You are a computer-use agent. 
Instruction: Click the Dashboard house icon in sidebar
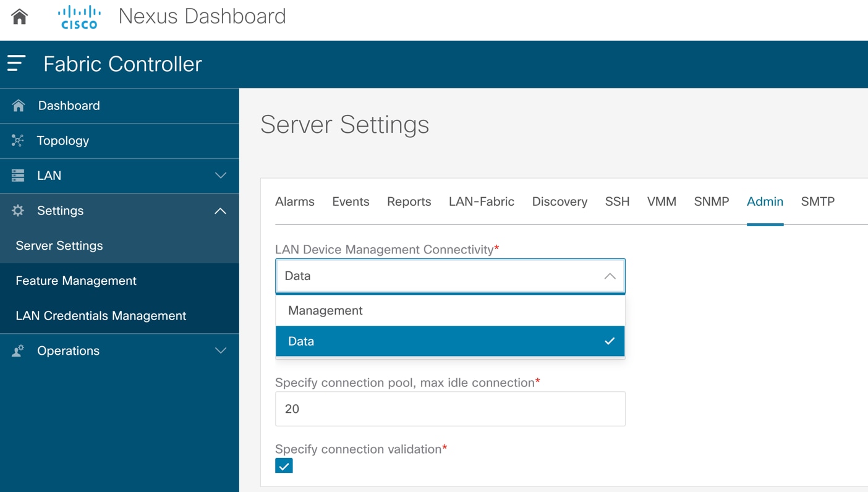(19, 106)
